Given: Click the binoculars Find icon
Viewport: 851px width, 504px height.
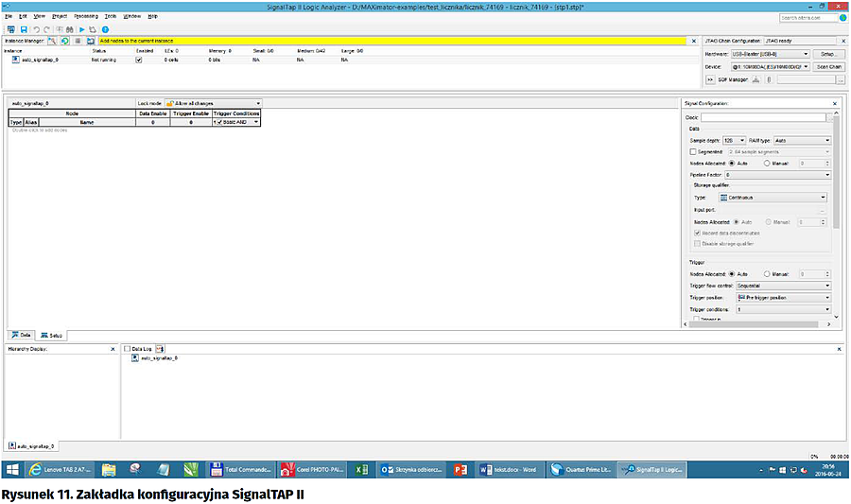Looking at the screenshot, I should click(x=70, y=29).
